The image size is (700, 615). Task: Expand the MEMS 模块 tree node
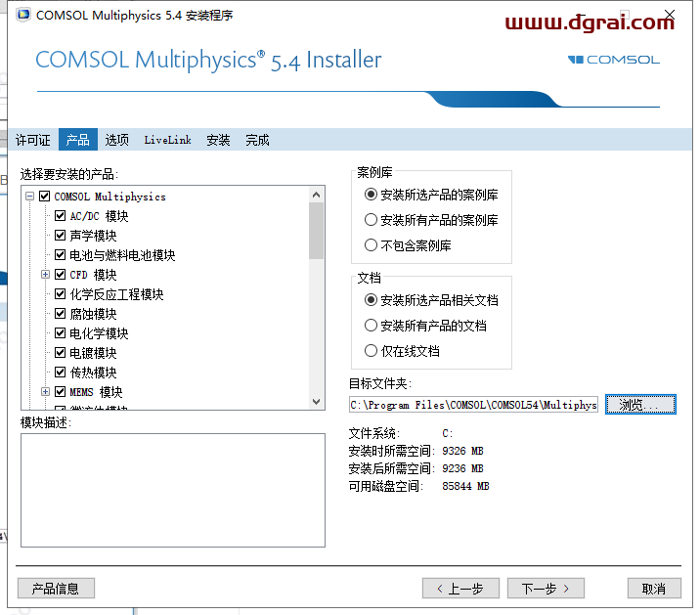coord(45,392)
